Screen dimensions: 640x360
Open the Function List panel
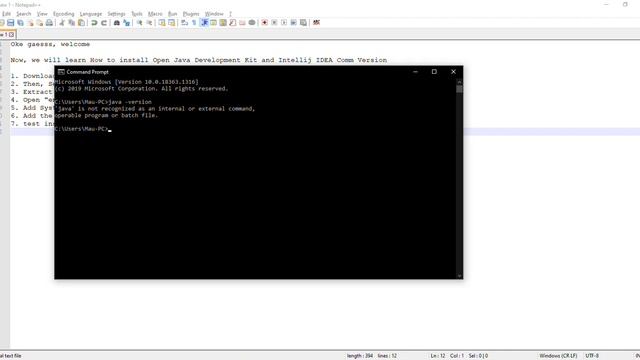point(233,23)
